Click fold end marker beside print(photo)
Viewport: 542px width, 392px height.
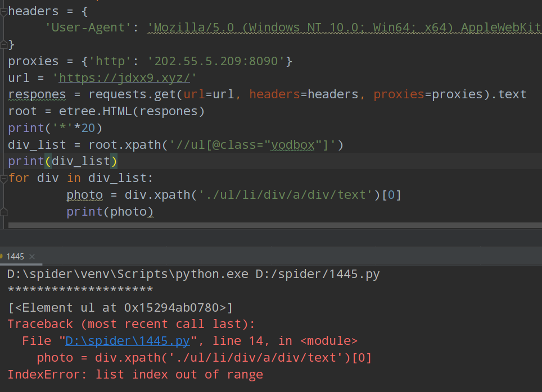pos(3,212)
